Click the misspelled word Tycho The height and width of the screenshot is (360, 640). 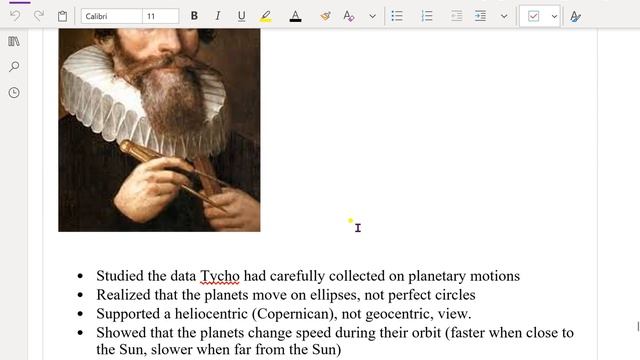(x=220, y=276)
